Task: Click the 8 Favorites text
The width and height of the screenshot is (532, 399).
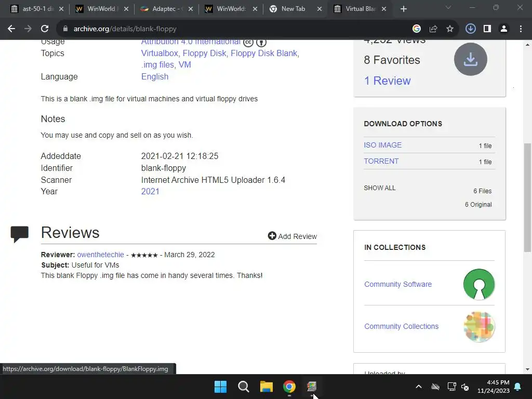Action: coord(392,60)
